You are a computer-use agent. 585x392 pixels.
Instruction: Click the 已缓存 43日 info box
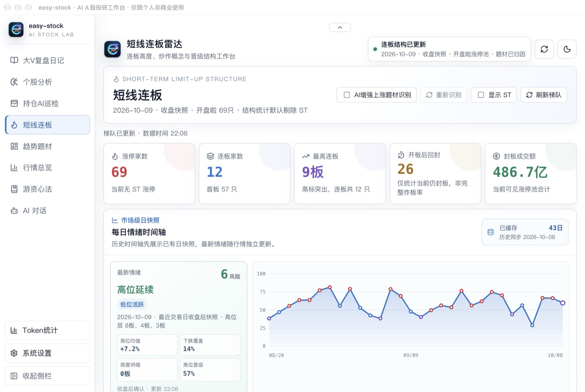[x=525, y=232]
